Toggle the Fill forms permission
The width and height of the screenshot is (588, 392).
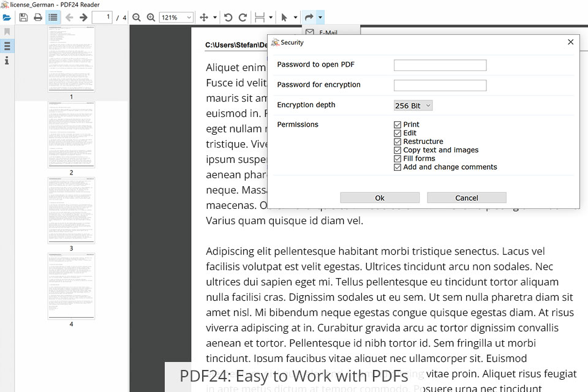(x=398, y=159)
